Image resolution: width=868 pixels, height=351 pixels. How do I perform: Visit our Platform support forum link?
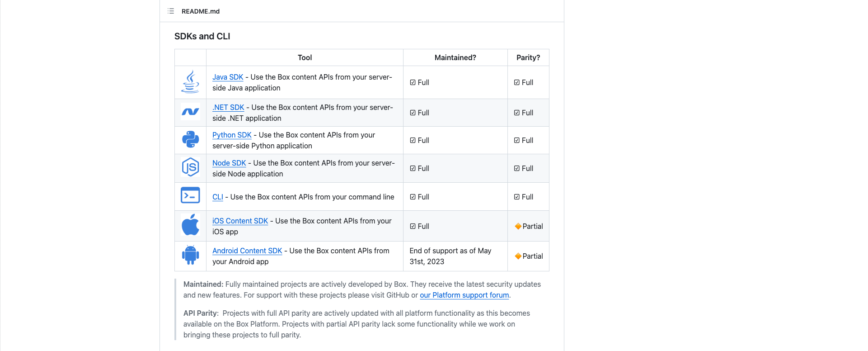click(464, 295)
